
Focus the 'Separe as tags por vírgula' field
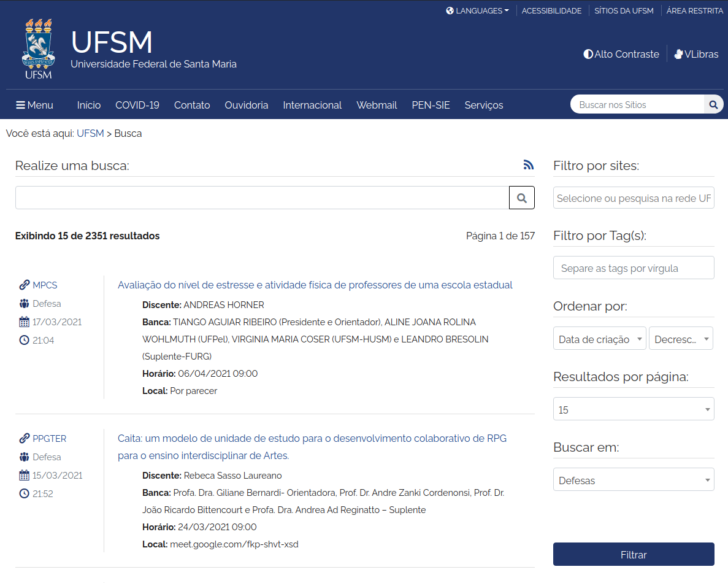634,268
